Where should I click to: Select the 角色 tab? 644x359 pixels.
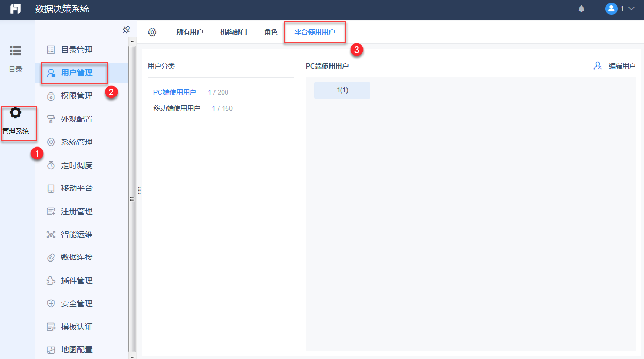tap(270, 32)
